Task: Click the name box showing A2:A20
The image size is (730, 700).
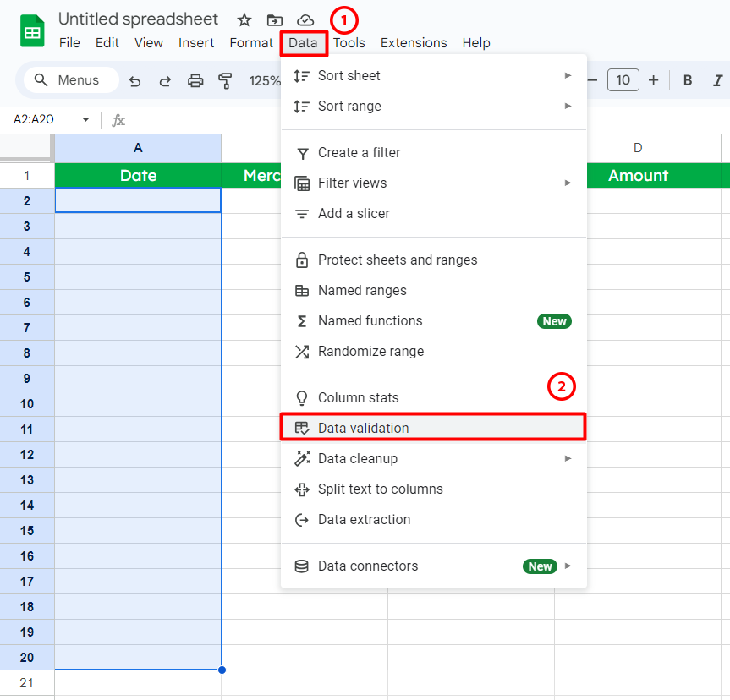Action: pos(34,119)
